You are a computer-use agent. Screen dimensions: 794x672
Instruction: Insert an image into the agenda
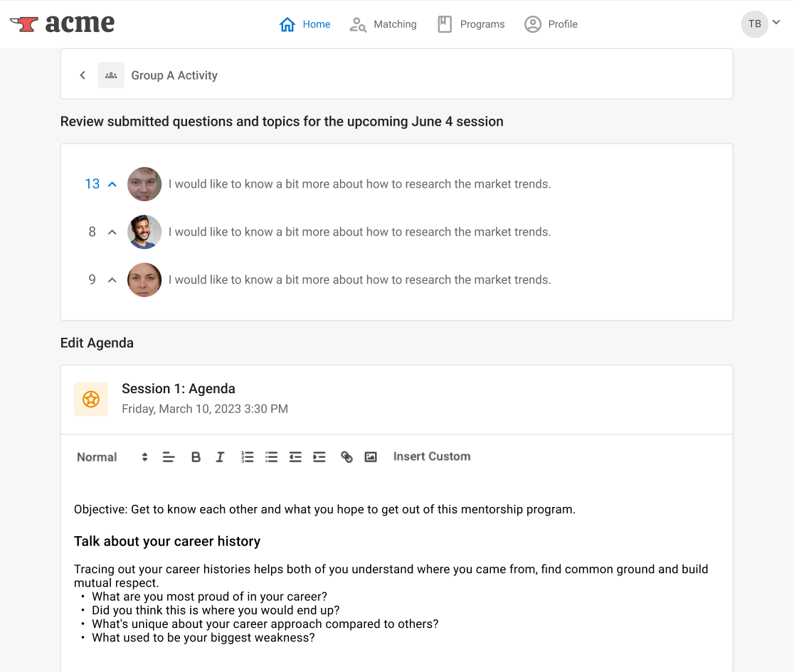(x=371, y=457)
